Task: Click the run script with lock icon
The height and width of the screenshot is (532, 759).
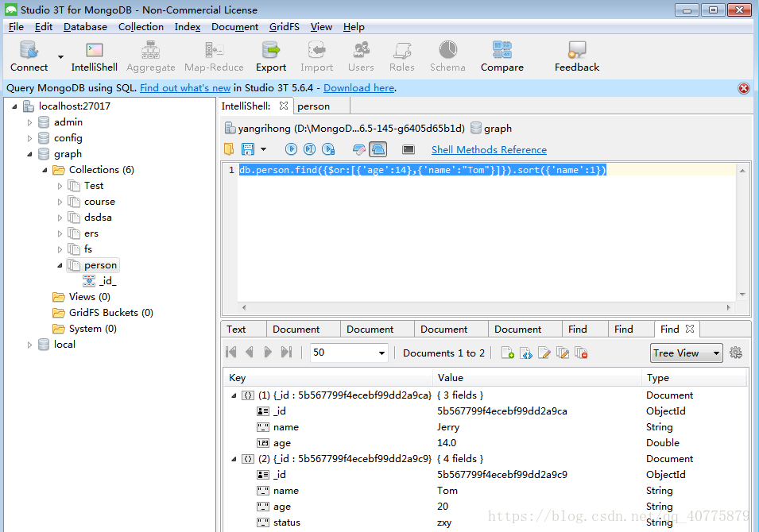Action: (329, 149)
